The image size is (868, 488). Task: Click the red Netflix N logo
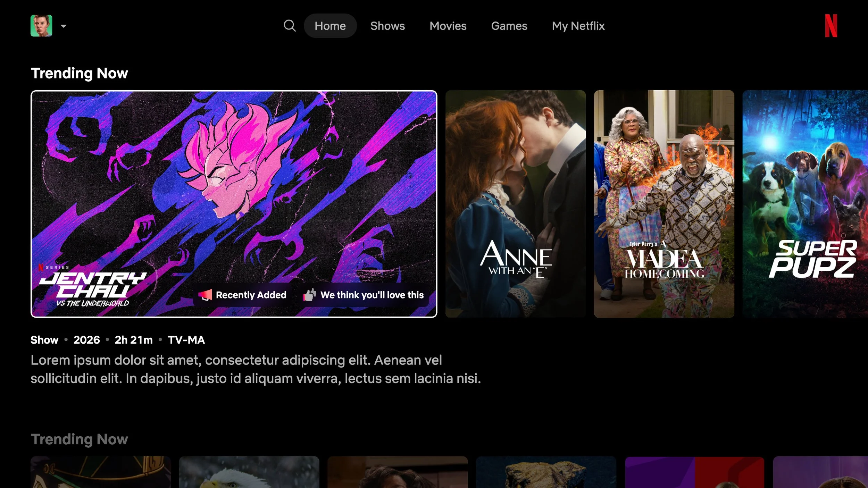(831, 26)
